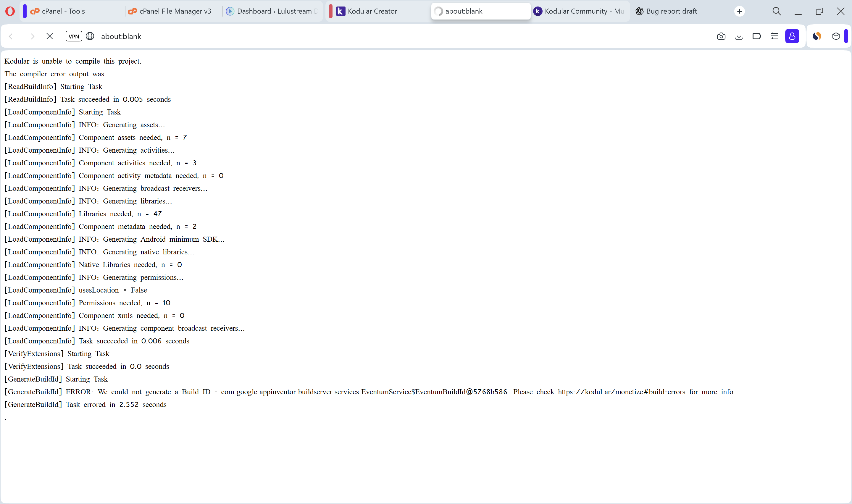This screenshot has width=852, height=504.
Task: Open the tab search magnifier
Action: click(x=777, y=11)
